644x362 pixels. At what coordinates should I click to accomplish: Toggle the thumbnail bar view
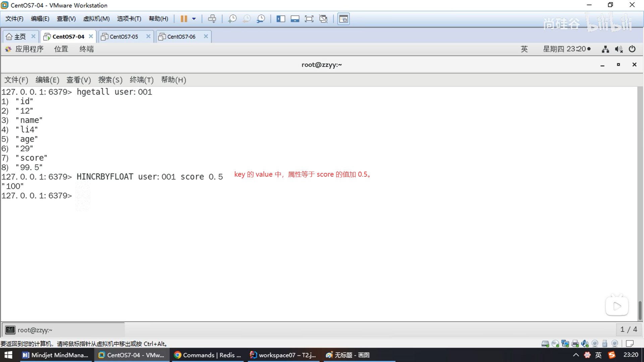pos(295,19)
